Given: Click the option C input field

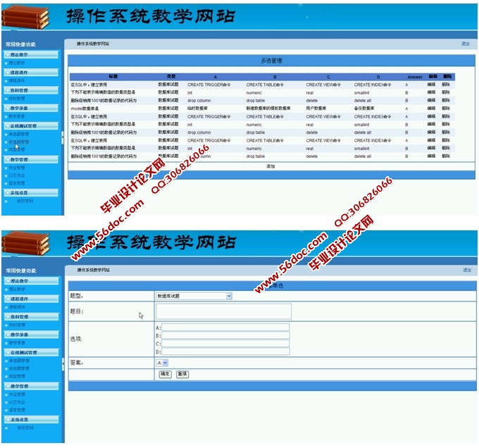Looking at the screenshot, I should (x=225, y=344).
